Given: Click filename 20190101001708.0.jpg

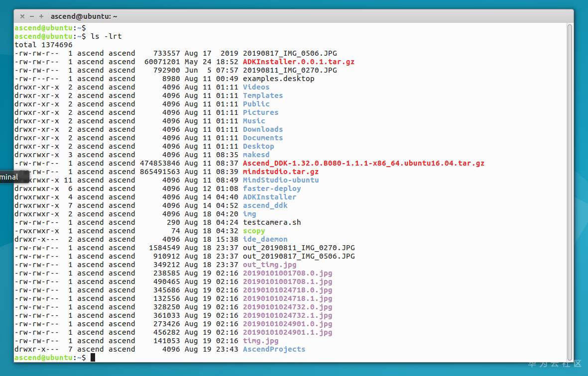Looking at the screenshot, I should 288,274.
